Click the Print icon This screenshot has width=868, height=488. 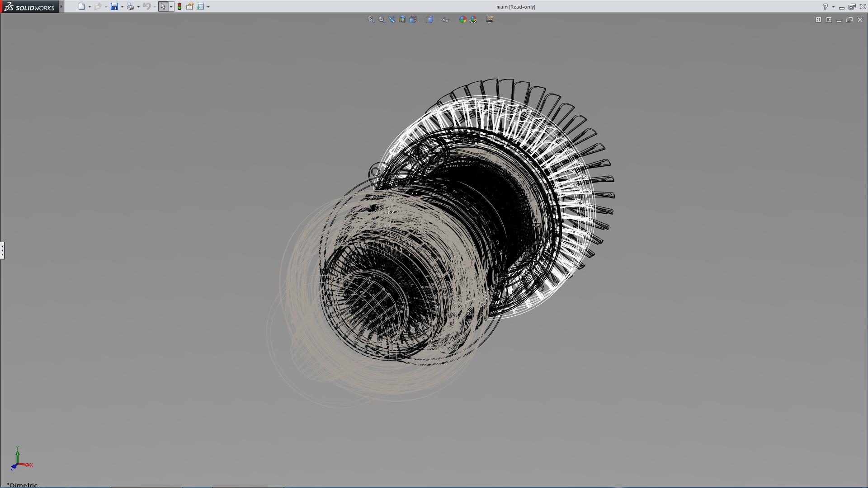coord(130,6)
